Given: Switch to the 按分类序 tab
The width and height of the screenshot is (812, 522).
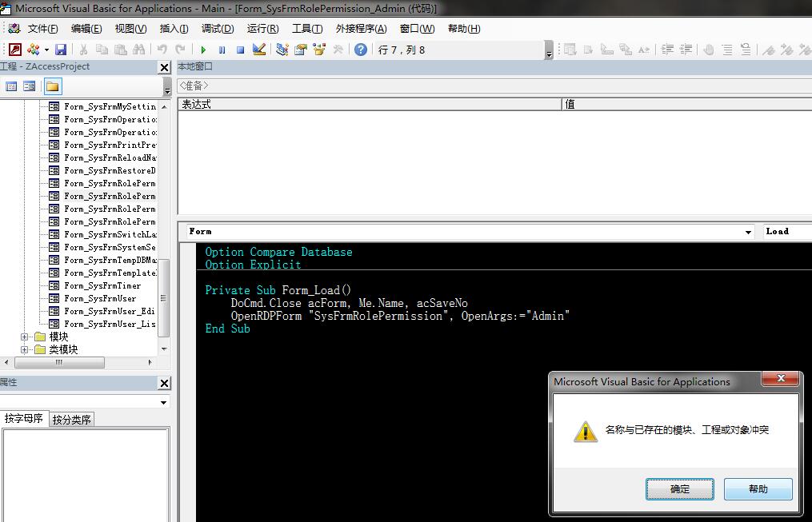Looking at the screenshot, I should [71, 419].
